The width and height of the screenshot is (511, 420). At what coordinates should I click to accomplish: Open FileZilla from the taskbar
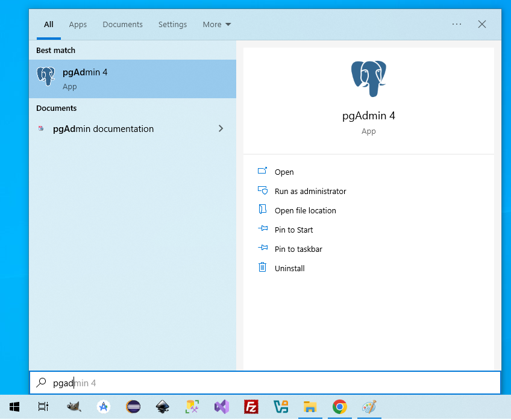[251, 407]
